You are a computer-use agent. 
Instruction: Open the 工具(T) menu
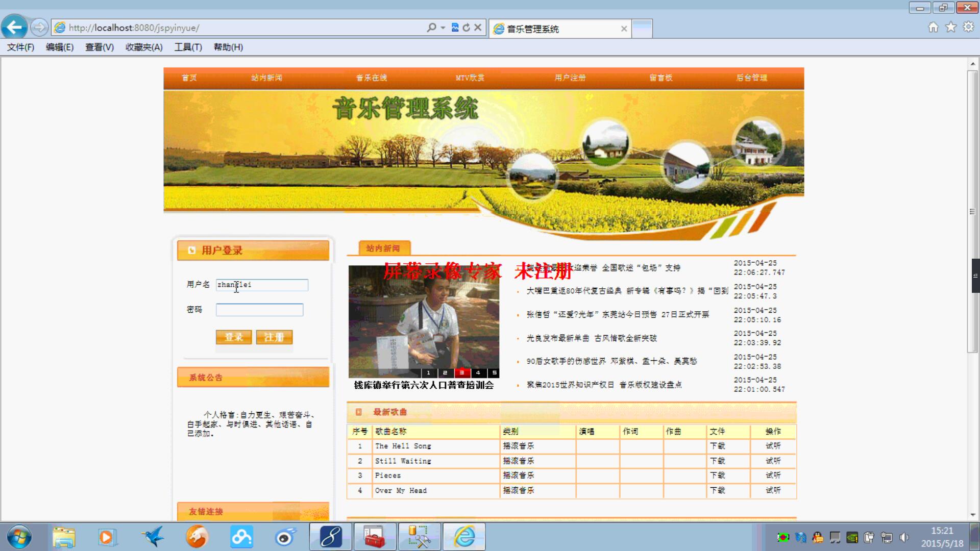(x=188, y=47)
